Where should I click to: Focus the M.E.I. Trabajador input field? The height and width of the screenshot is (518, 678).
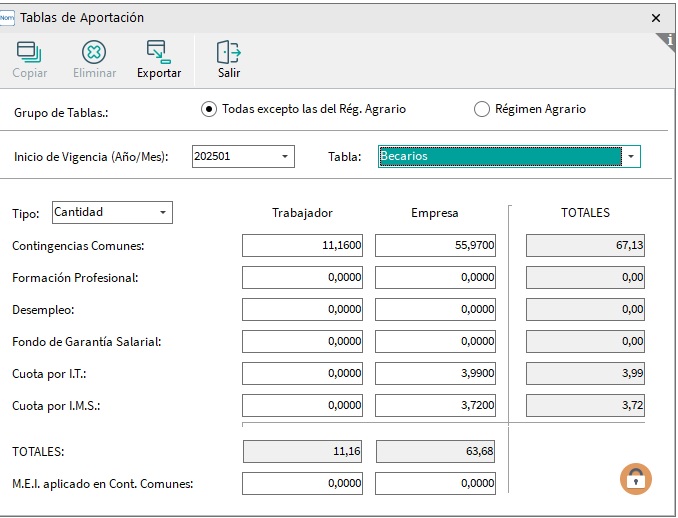click(x=302, y=484)
